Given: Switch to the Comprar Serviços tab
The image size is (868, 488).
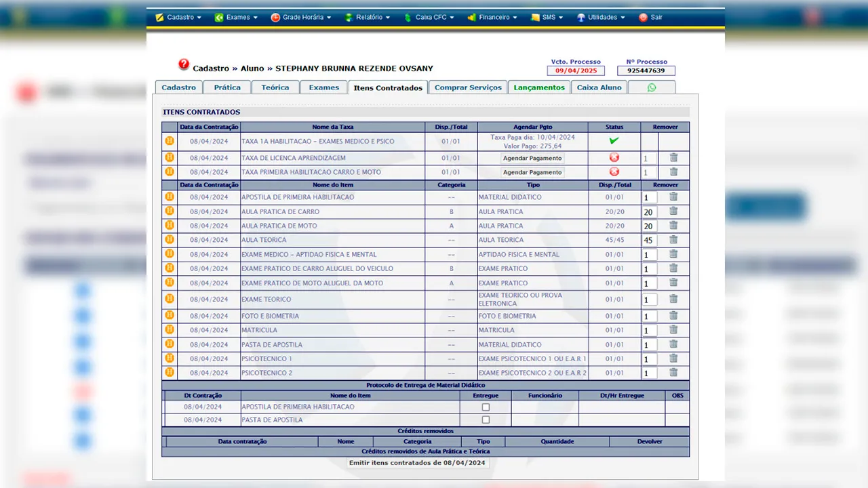Looking at the screenshot, I should [468, 87].
